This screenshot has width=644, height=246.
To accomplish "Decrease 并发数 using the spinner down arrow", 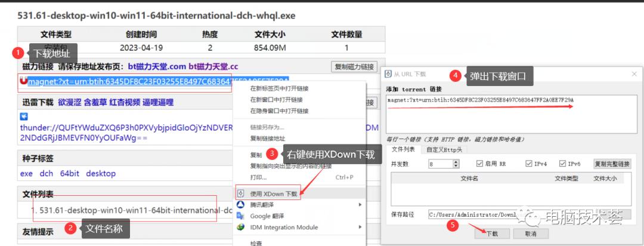I will pyautogui.click(x=456, y=166).
